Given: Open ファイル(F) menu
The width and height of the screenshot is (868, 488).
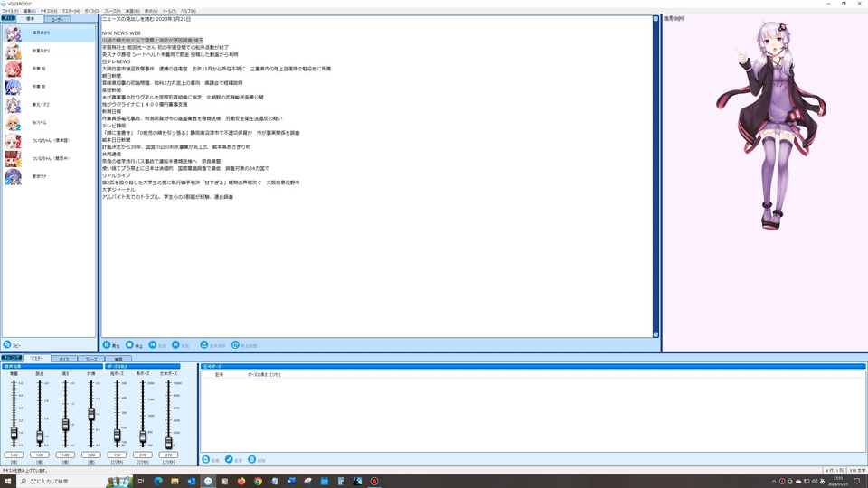Looking at the screenshot, I should 10,11.
